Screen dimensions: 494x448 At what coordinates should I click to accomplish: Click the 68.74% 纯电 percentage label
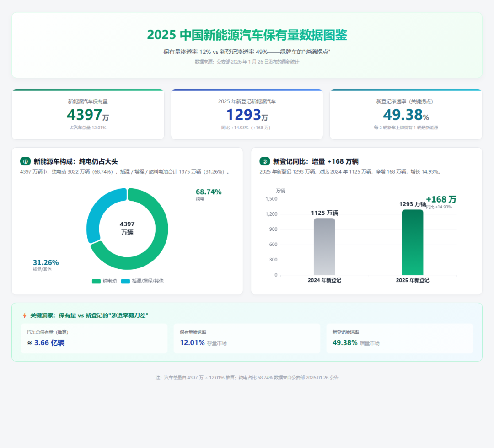pyautogui.click(x=209, y=194)
